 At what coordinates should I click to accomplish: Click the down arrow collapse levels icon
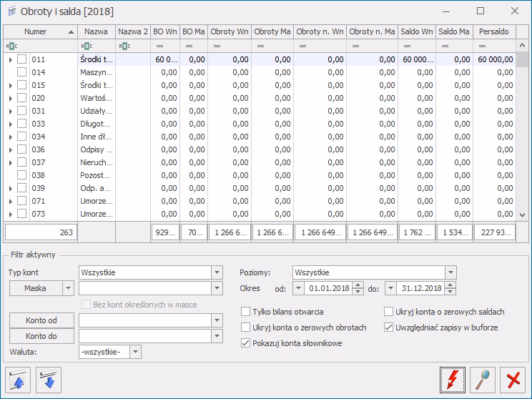point(48,380)
